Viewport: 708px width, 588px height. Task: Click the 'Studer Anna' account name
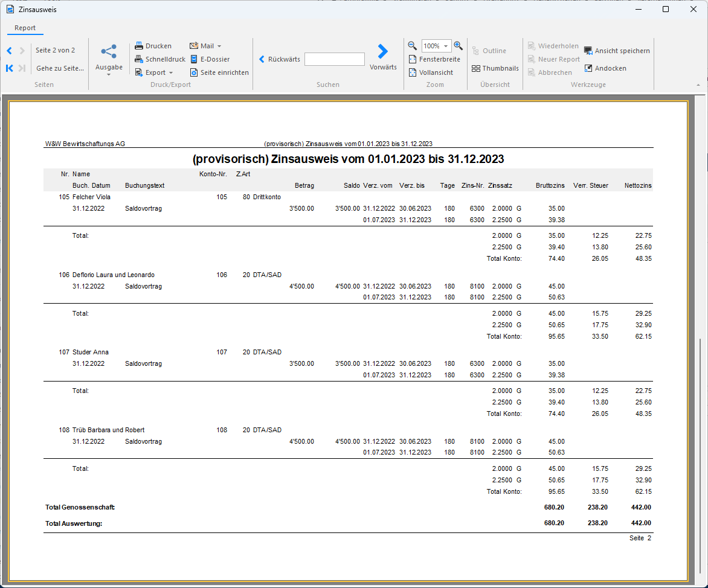pyautogui.click(x=90, y=352)
